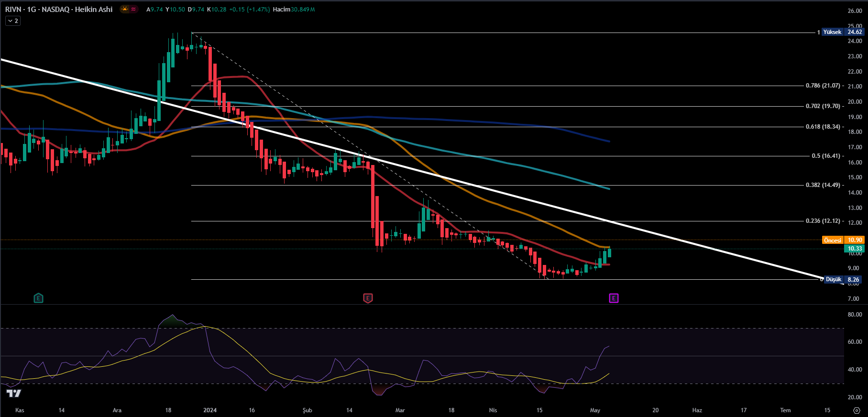Select the 0.382 (14.49) Fibonacci level
The width and height of the screenshot is (868, 417).
(823, 185)
